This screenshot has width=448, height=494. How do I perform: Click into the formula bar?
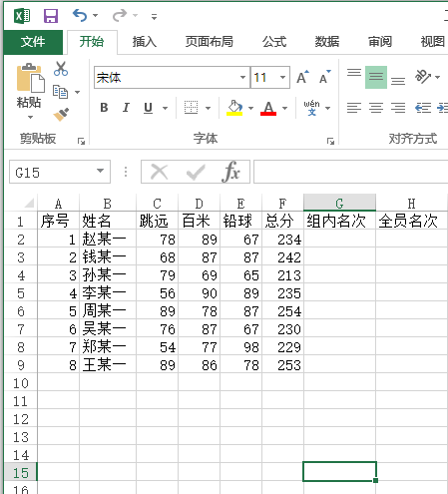pyautogui.click(x=350, y=172)
